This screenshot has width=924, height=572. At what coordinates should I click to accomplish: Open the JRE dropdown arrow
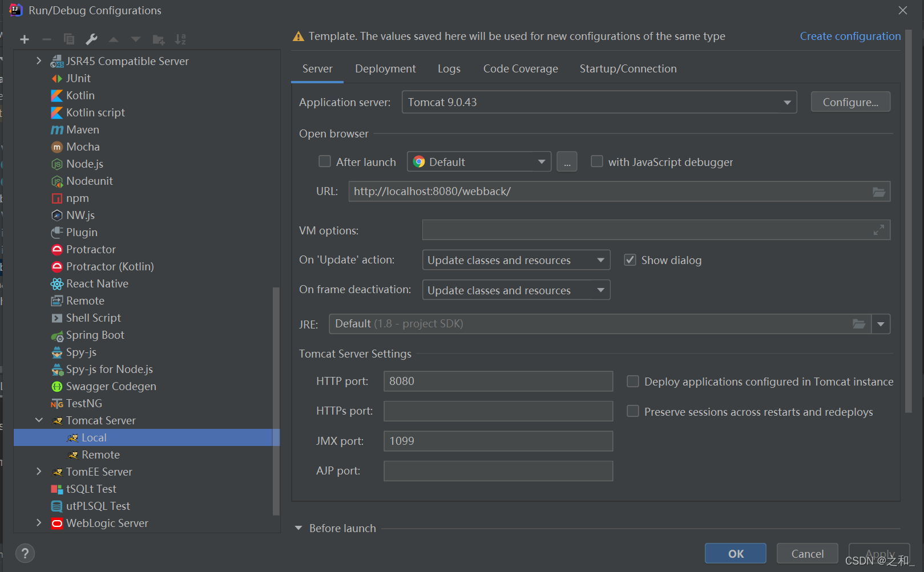(881, 324)
